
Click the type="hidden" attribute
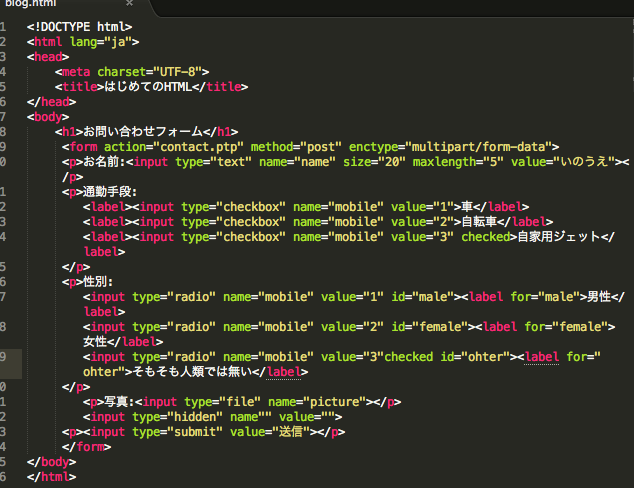click(x=178, y=416)
